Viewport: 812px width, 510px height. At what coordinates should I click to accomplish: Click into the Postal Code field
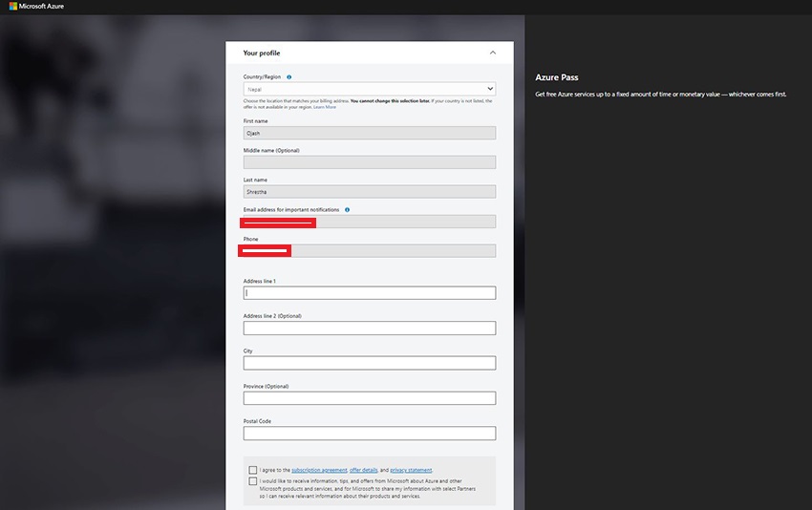click(x=370, y=434)
